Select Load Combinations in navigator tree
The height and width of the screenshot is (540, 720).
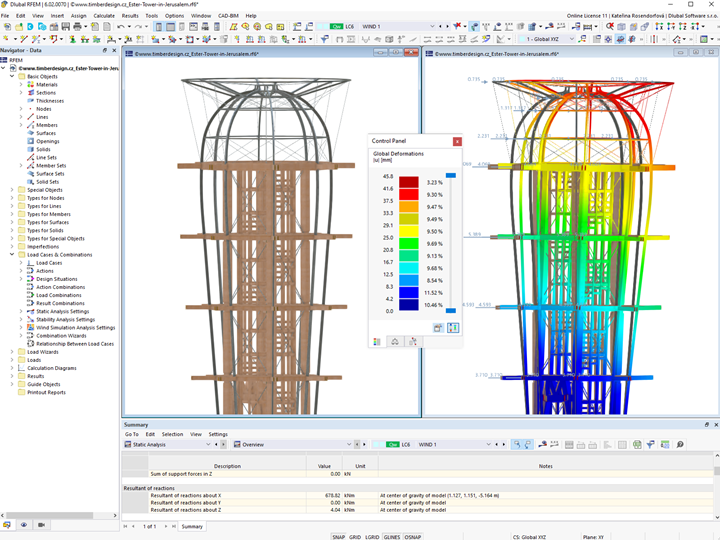[x=59, y=295]
